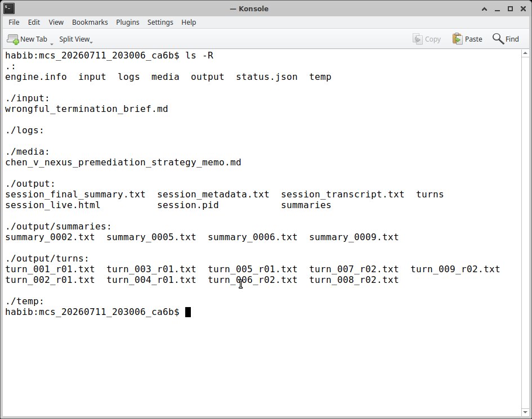The image size is (532, 419).
Task: Click the turns entry in output listing
Action: coord(430,194)
